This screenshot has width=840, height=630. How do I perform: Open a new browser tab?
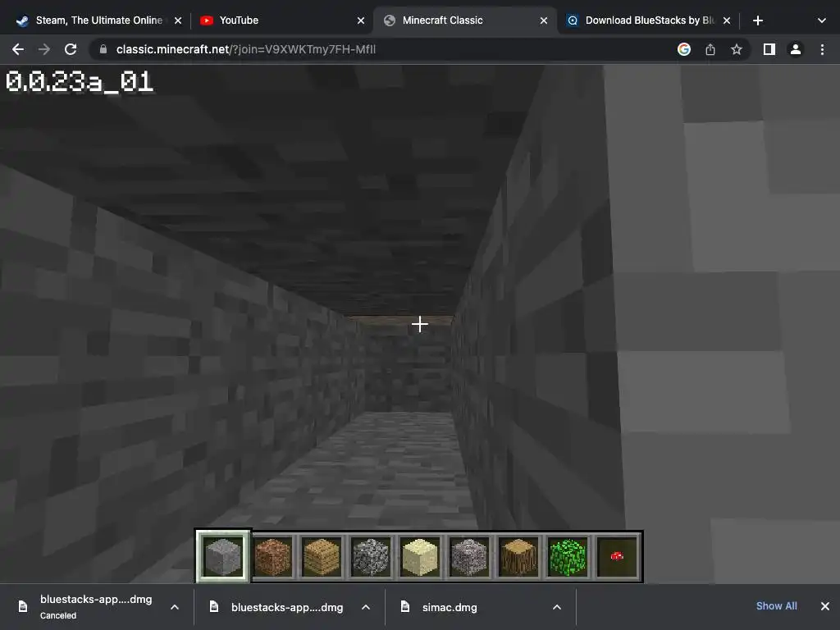click(x=757, y=21)
